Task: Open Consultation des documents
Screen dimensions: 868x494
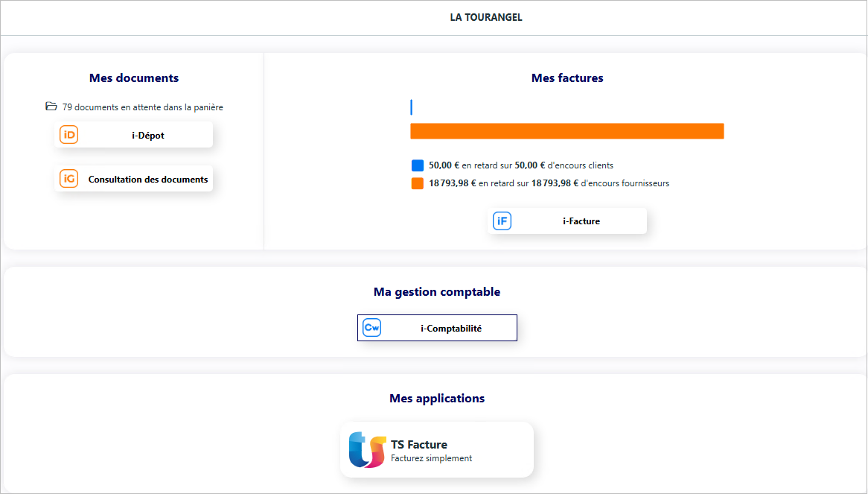Action: click(148, 180)
